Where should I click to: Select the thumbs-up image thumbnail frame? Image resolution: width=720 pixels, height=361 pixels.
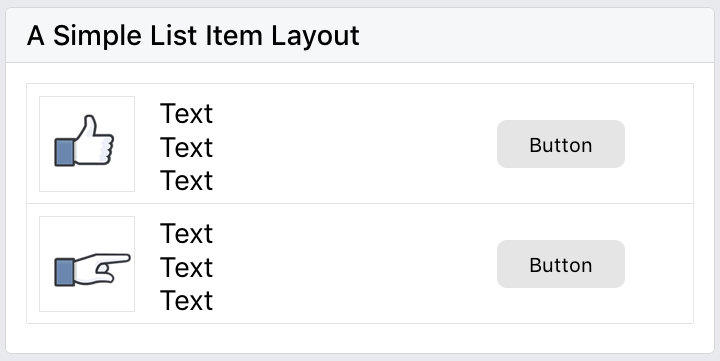pos(87,144)
